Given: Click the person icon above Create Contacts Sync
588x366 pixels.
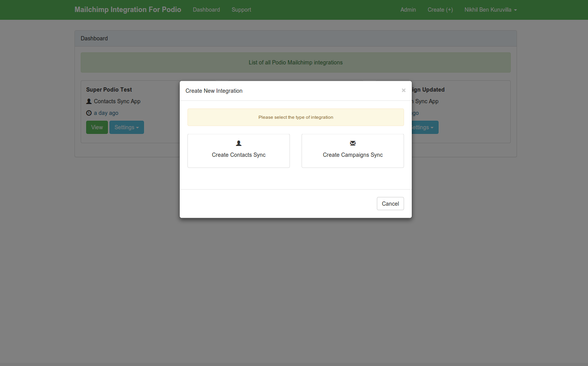Looking at the screenshot, I should (x=239, y=143).
